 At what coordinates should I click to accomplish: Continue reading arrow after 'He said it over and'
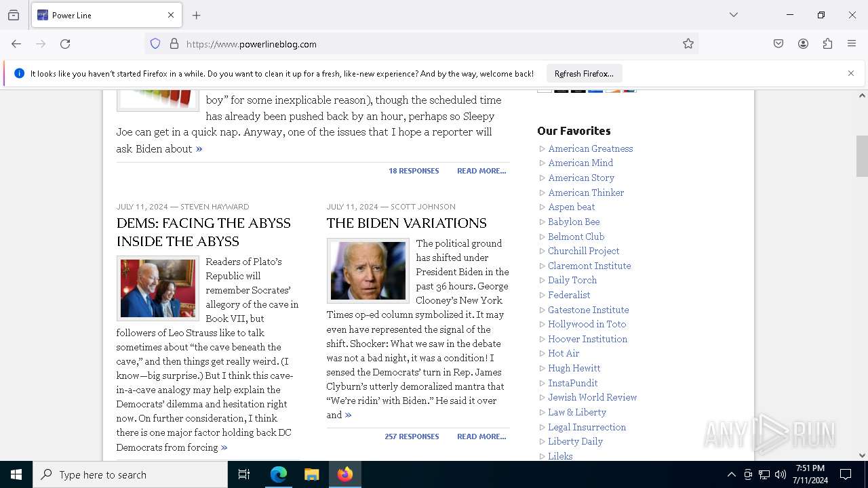coord(348,415)
